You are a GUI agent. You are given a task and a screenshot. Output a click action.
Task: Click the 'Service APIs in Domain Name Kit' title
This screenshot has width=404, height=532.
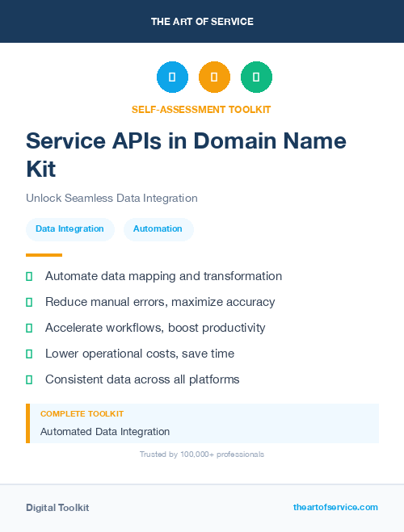coord(186,155)
